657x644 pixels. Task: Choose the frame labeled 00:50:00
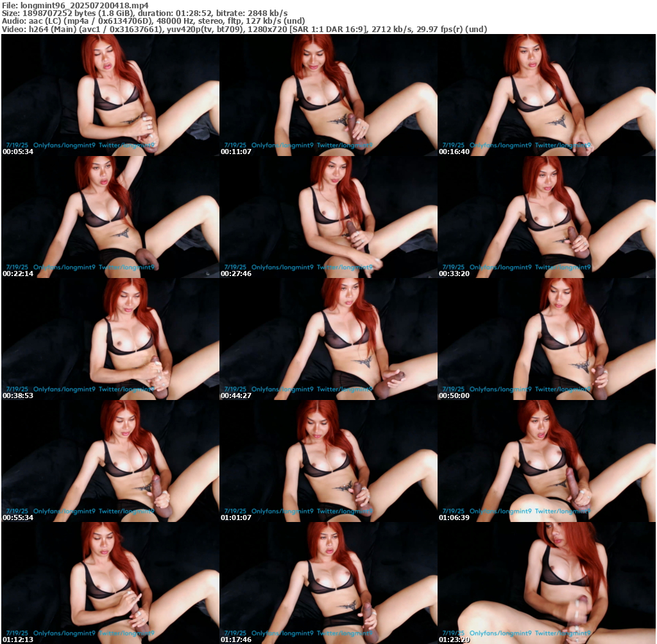(547, 339)
